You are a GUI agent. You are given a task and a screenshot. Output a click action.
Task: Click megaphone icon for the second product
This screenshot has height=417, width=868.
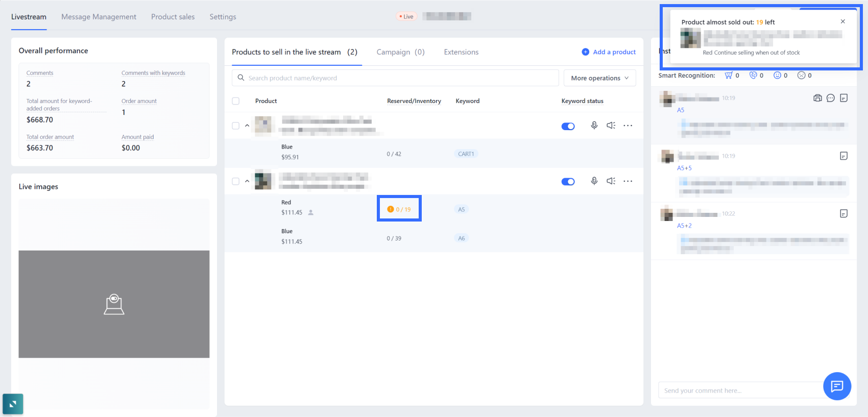pyautogui.click(x=611, y=181)
